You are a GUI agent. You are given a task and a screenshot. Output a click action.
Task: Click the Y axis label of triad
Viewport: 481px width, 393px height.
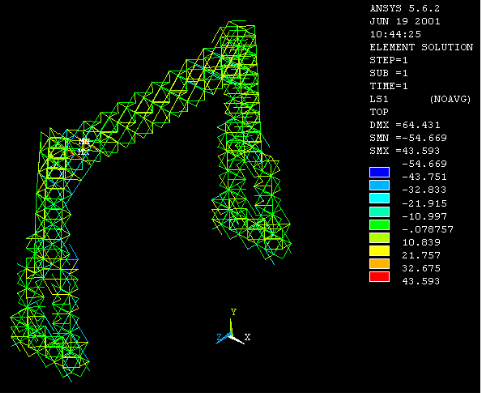coord(233,312)
